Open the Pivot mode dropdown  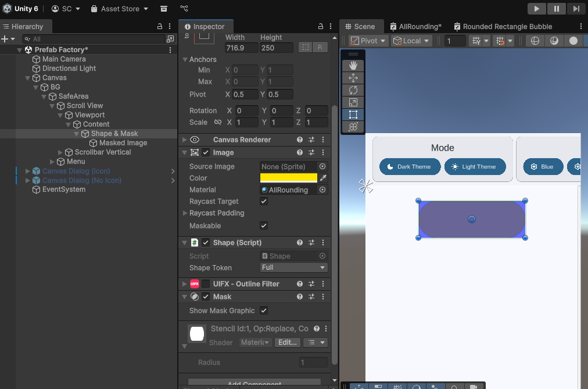pyautogui.click(x=368, y=41)
